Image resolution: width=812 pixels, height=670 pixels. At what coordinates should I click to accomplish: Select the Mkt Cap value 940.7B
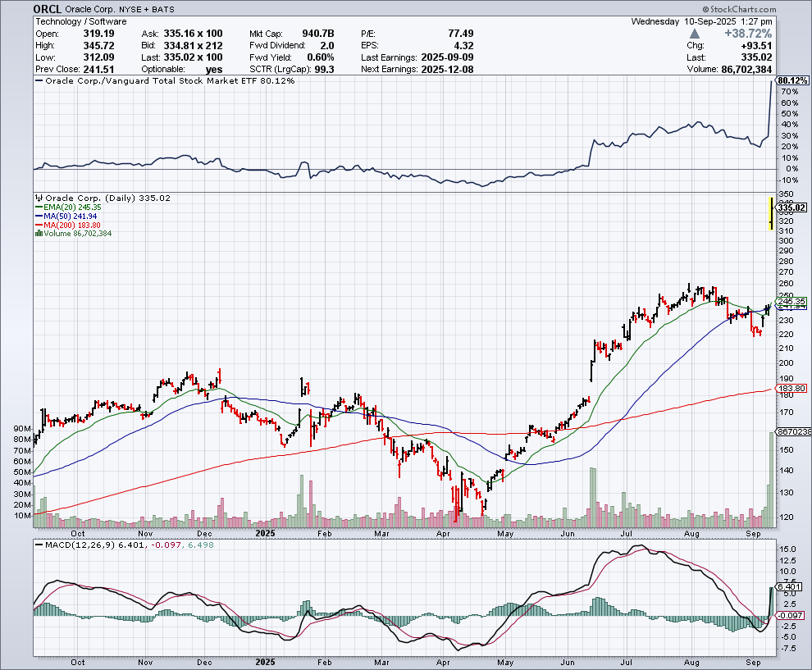coord(318,34)
